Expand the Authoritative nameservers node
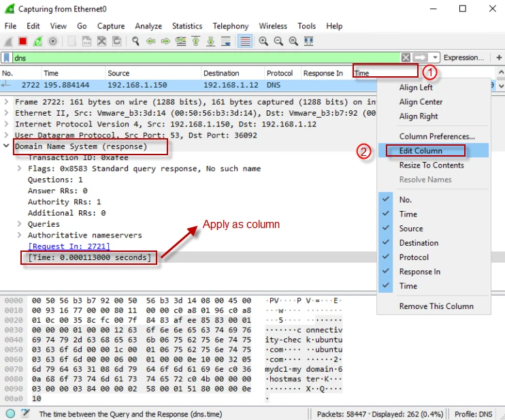 [20, 235]
